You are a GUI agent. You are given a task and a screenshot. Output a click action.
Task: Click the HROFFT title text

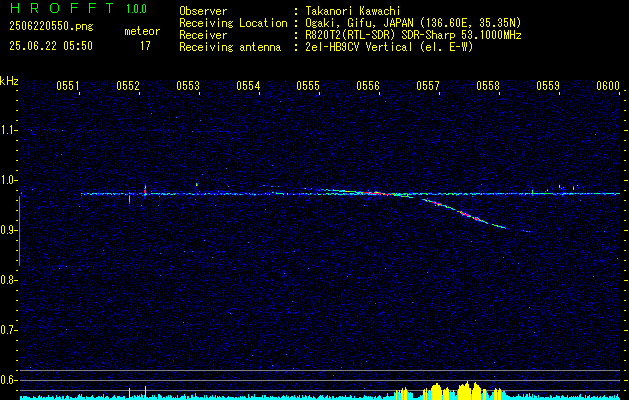(x=62, y=8)
